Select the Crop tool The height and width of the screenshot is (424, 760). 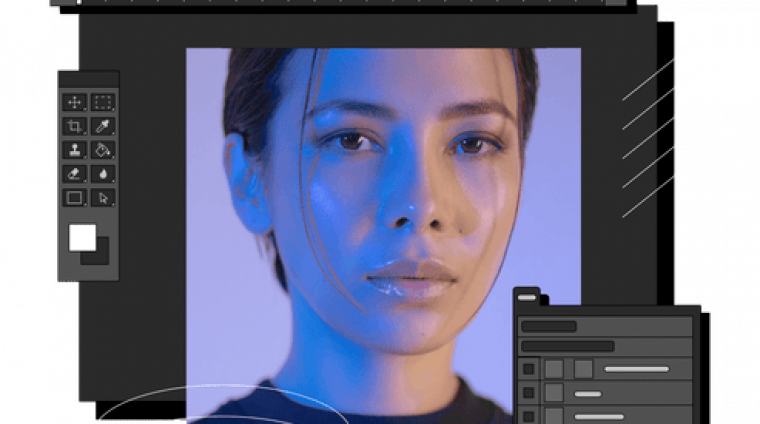pyautogui.click(x=75, y=126)
